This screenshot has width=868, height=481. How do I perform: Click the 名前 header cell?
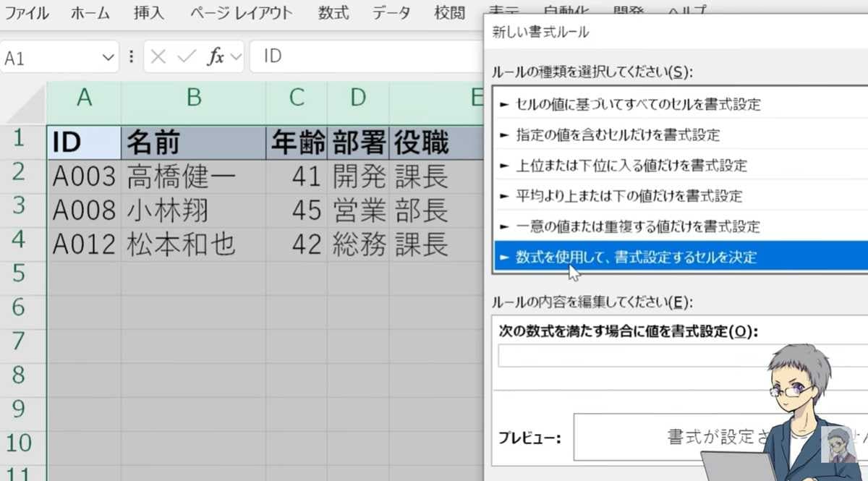click(x=193, y=142)
